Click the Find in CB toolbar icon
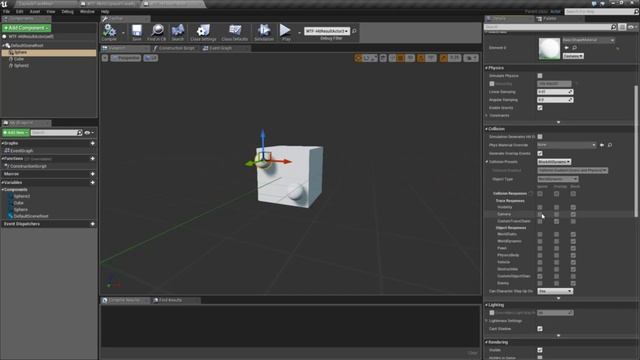Image resolution: width=640 pixels, height=360 pixels. pos(157,32)
